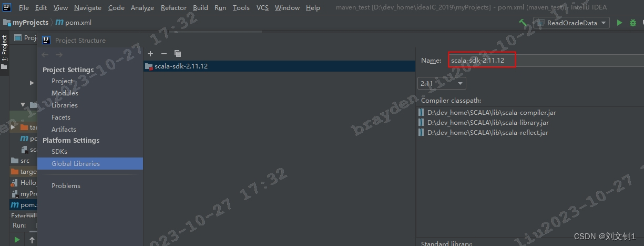Open the Scala version 2.11 dropdown
This screenshot has height=246, width=644.
click(x=442, y=83)
